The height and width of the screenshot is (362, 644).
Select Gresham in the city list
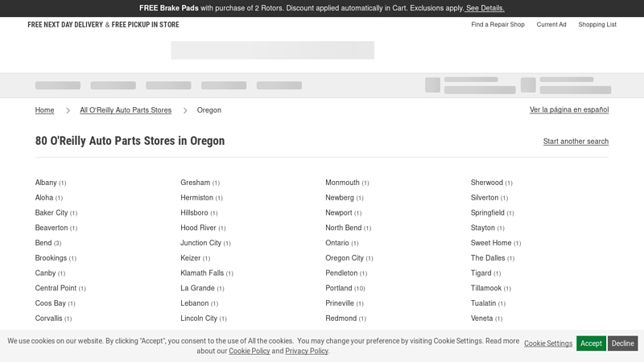(195, 183)
